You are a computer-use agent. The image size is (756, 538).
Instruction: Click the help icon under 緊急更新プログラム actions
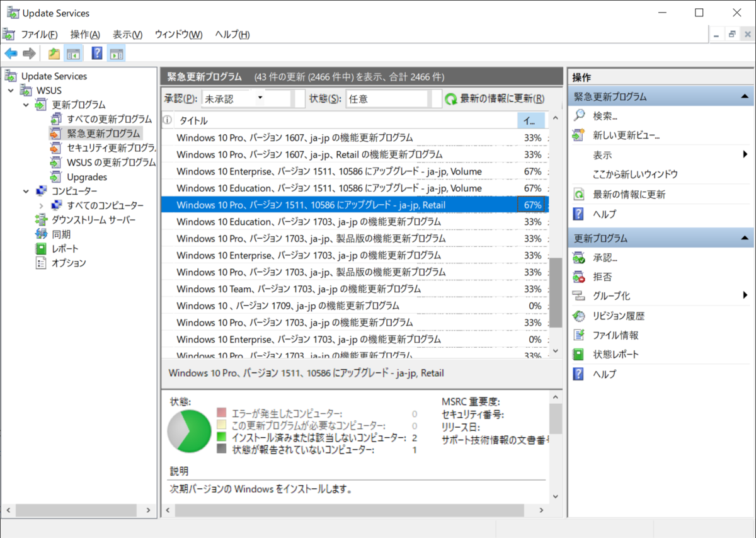click(x=578, y=214)
